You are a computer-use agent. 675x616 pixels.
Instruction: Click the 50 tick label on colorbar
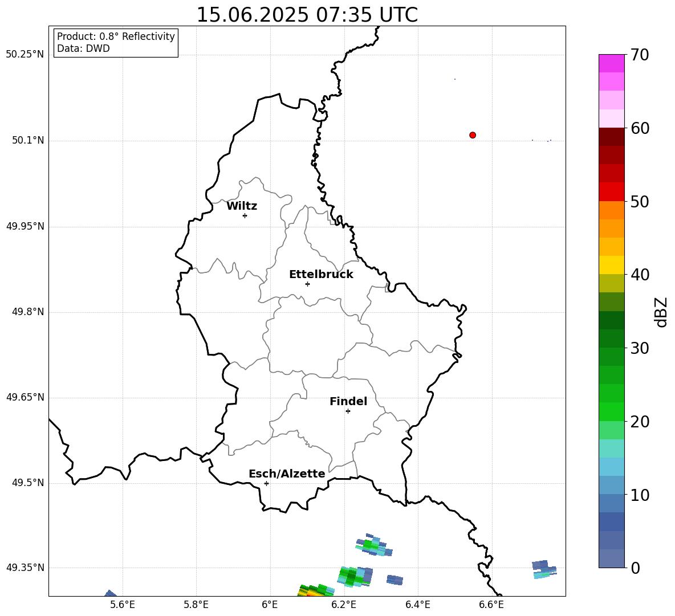(640, 201)
